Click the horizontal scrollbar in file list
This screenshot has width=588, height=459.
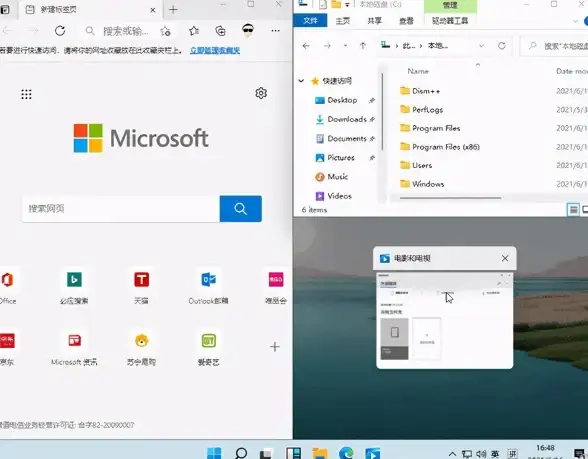coord(450,198)
